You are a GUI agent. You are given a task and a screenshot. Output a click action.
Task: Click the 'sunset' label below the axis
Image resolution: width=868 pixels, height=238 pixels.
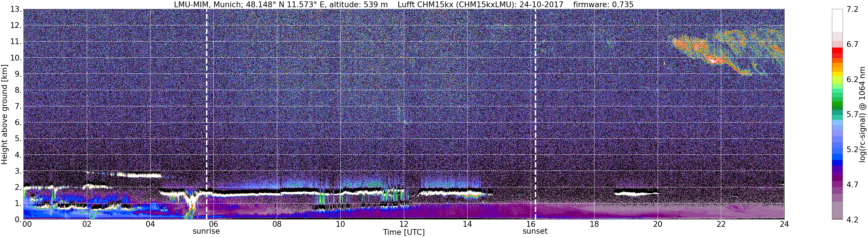coord(535,231)
